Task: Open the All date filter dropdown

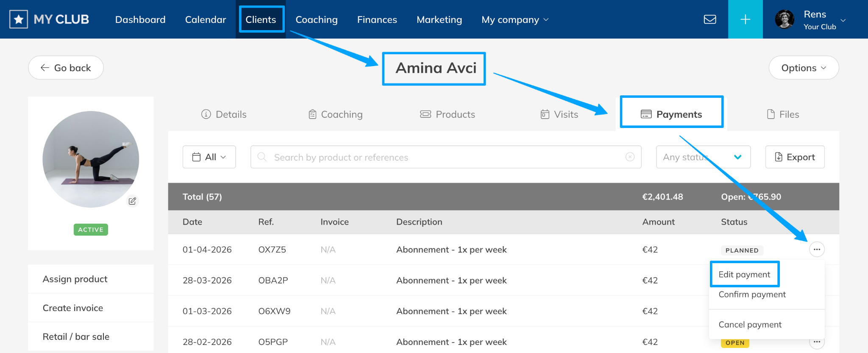Action: tap(209, 157)
